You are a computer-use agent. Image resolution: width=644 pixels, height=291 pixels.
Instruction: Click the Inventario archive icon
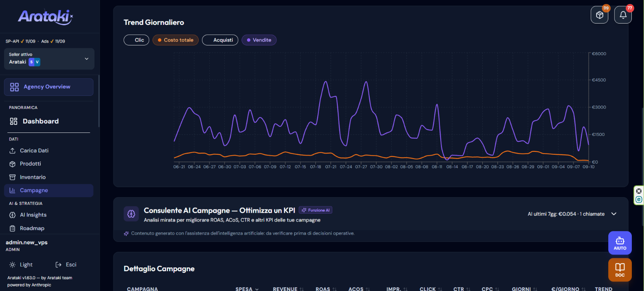13,177
